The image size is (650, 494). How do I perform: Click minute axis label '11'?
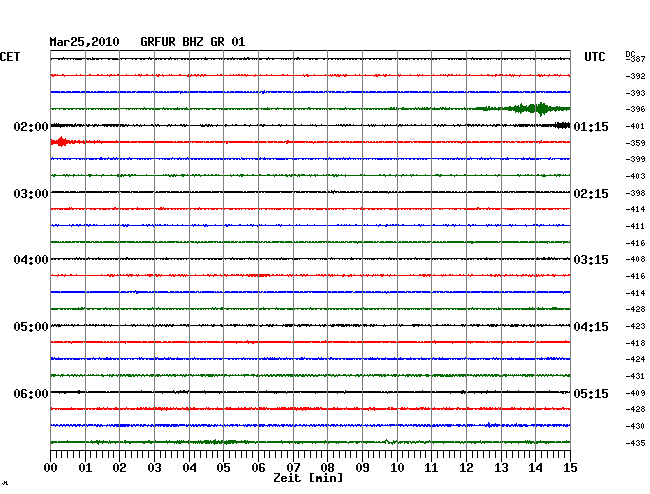[431, 468]
